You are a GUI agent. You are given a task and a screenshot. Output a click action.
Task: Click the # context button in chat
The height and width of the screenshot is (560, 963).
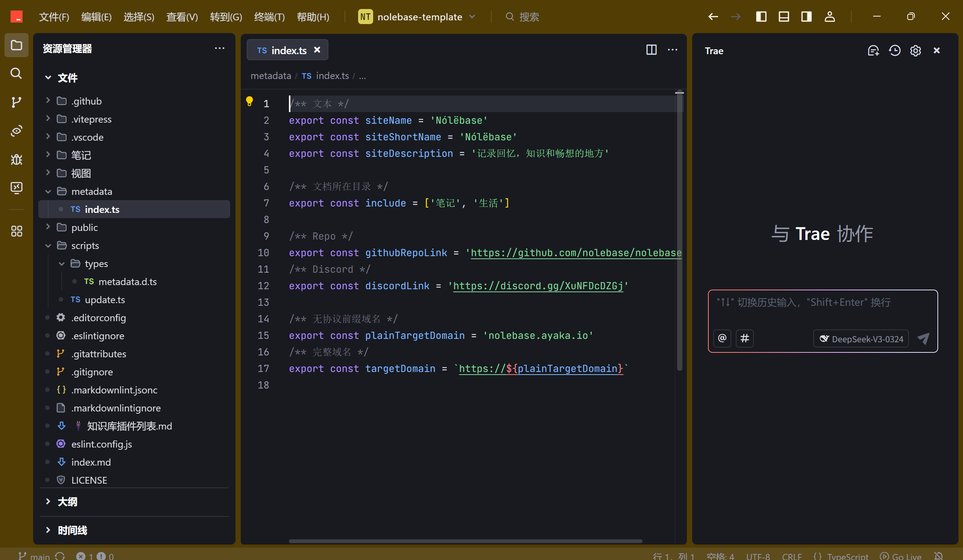pos(744,338)
